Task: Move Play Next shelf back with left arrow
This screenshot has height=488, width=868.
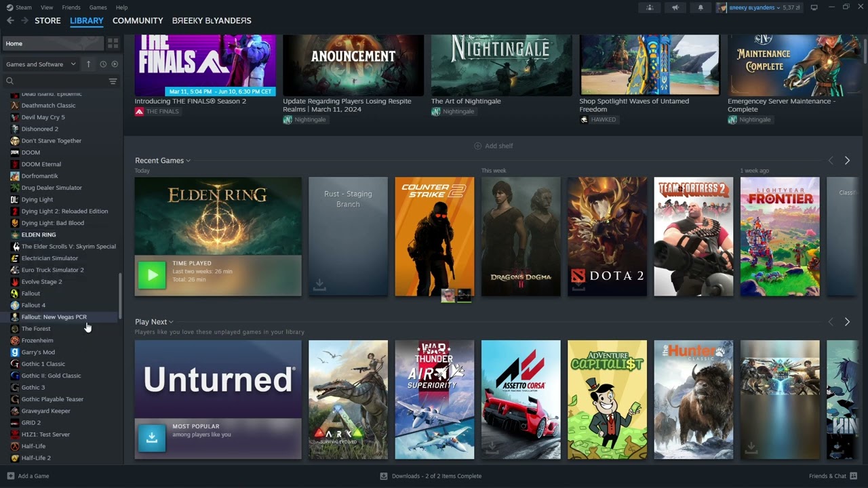Action: click(x=831, y=322)
